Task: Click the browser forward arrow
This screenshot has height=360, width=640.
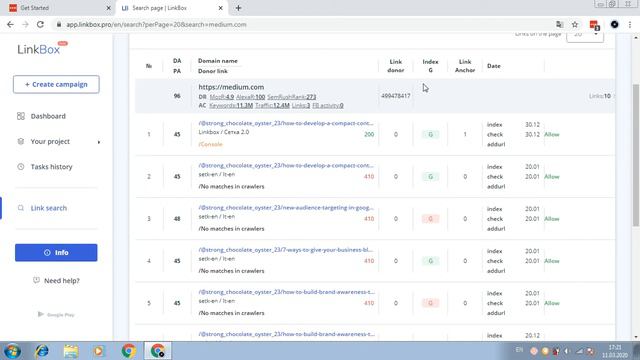Action: click(x=25, y=24)
